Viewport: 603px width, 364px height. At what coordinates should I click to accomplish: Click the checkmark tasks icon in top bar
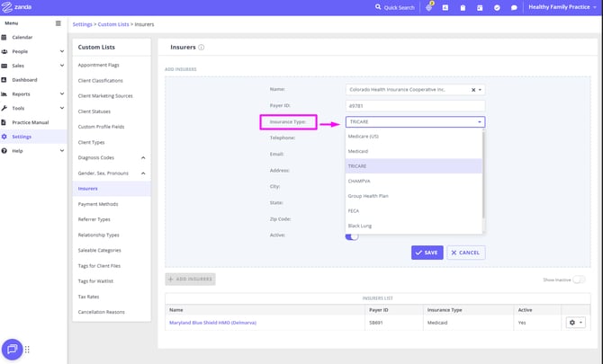click(x=496, y=7)
